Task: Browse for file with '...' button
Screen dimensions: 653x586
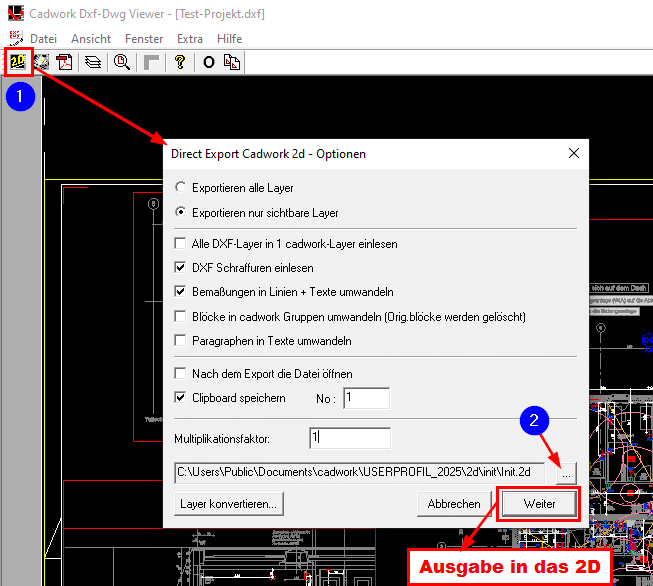Action: [x=566, y=473]
